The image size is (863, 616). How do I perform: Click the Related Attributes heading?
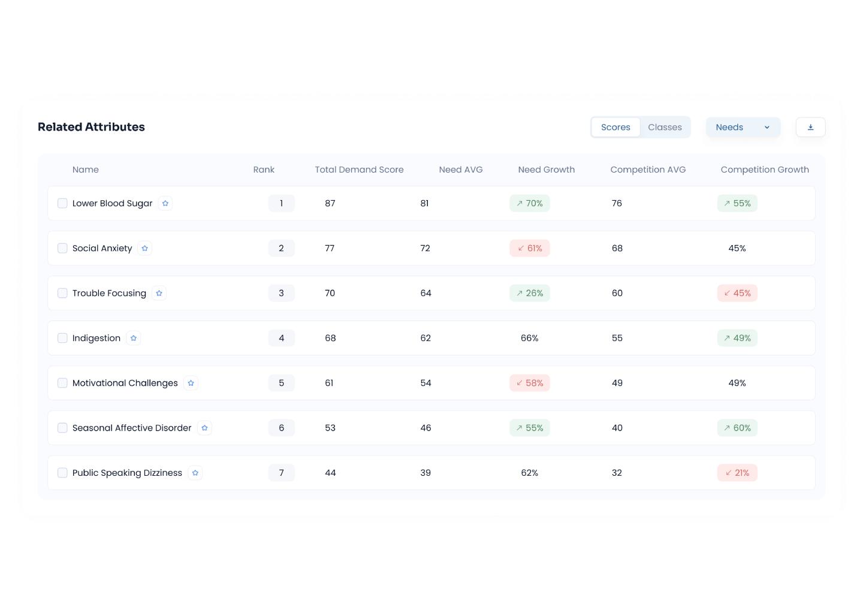point(91,127)
